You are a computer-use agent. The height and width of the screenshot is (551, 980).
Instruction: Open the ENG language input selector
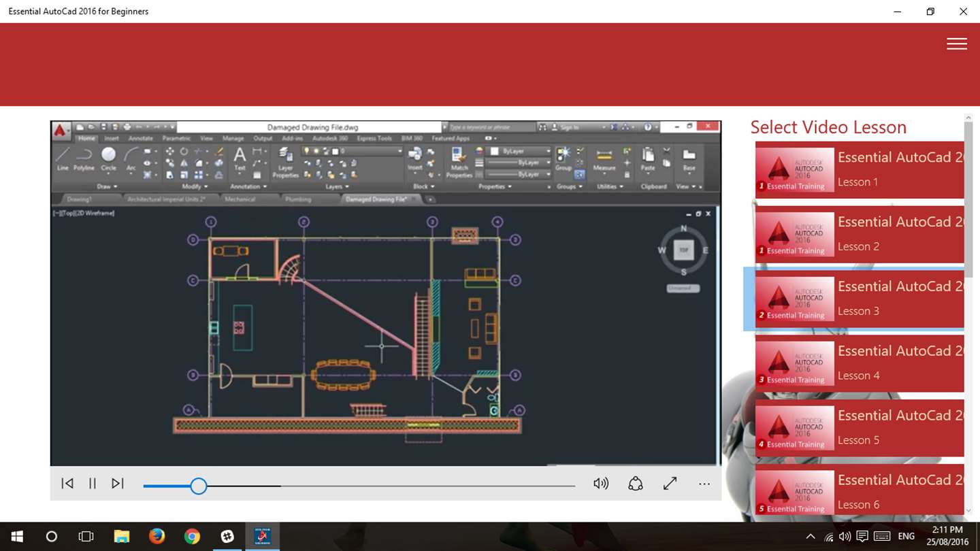pos(906,537)
